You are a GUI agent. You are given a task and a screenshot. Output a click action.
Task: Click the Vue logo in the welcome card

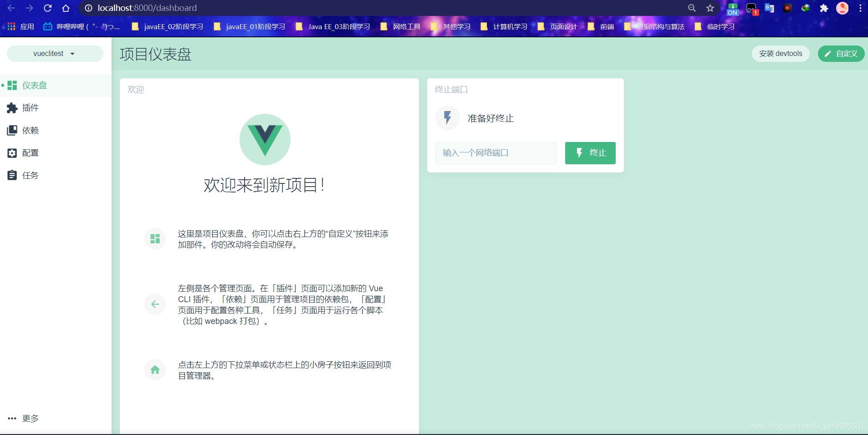265,139
